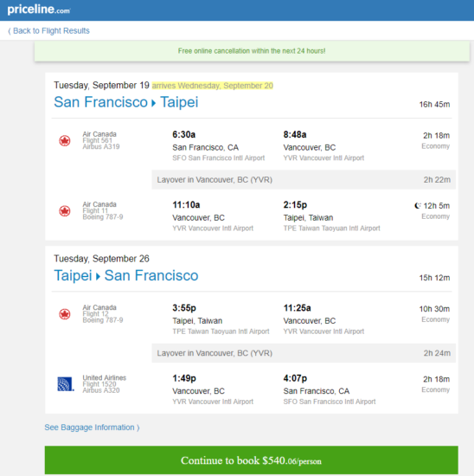
Task: Click the priceline.com logo
Action: click(x=39, y=10)
